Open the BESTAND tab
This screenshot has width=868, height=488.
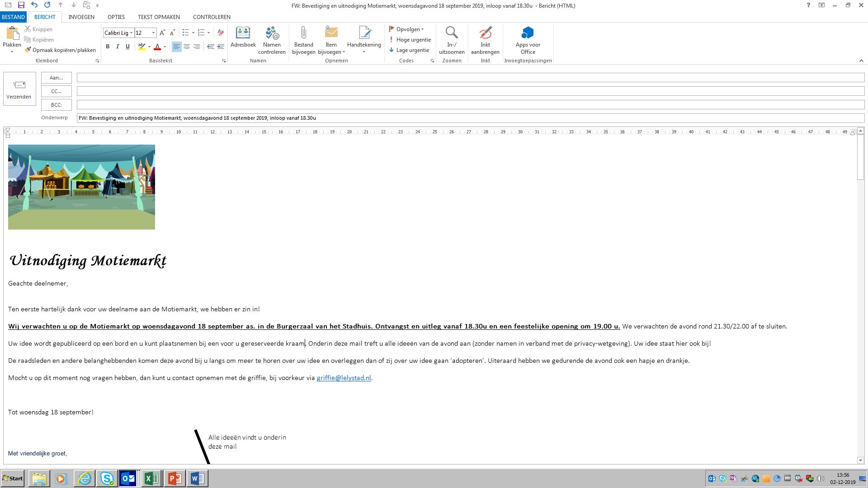pos(13,17)
